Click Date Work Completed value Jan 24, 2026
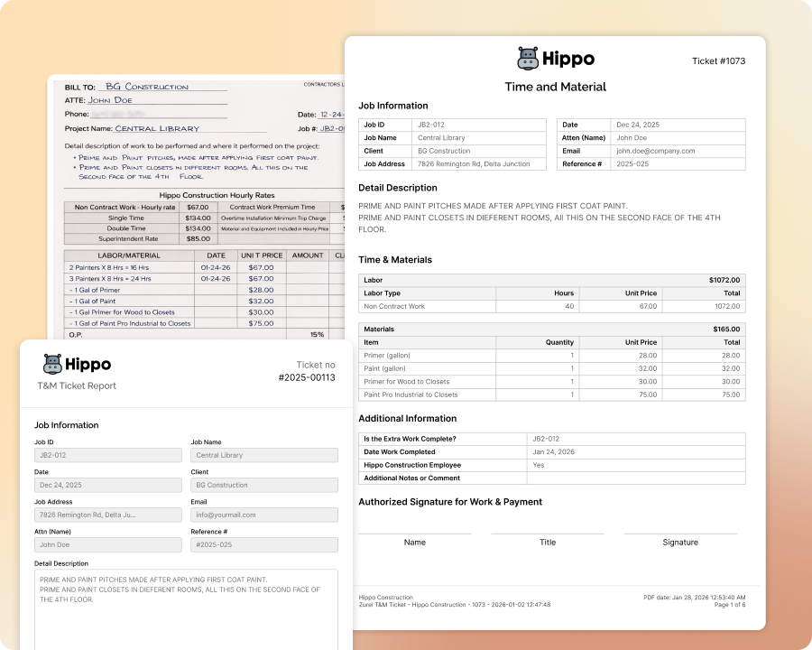The width and height of the screenshot is (812, 650). click(554, 452)
